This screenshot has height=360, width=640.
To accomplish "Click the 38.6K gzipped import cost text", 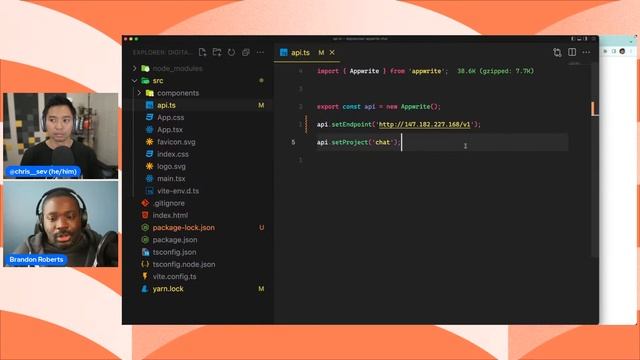I will coord(495,71).
